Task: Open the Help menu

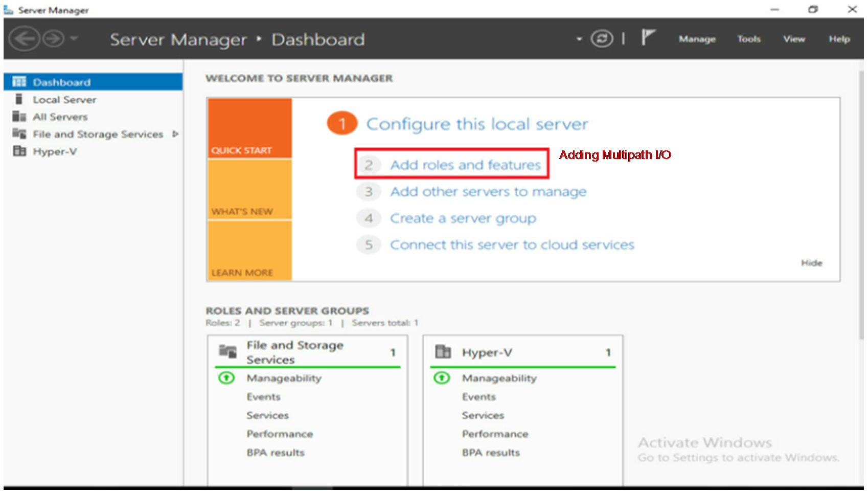Action: coord(839,39)
